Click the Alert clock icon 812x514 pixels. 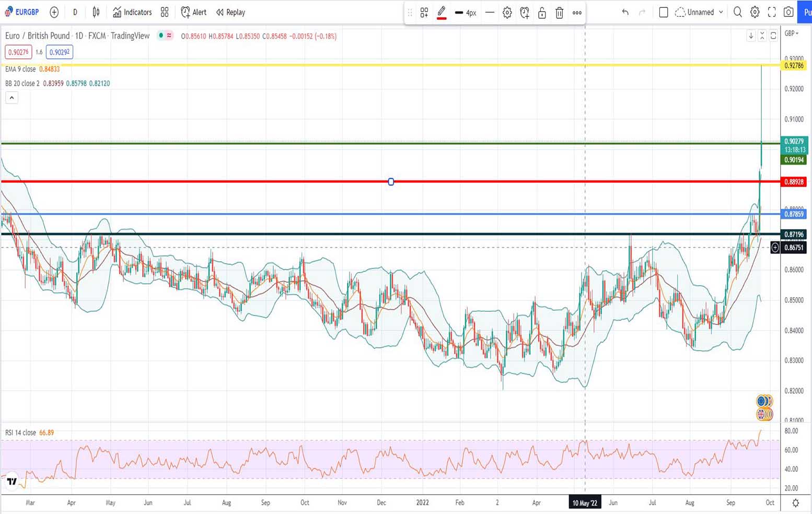(185, 12)
